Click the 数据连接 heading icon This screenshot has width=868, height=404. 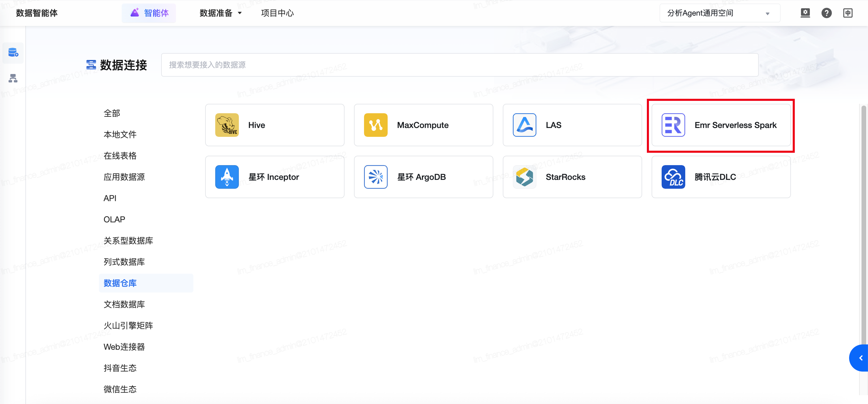[91, 65]
